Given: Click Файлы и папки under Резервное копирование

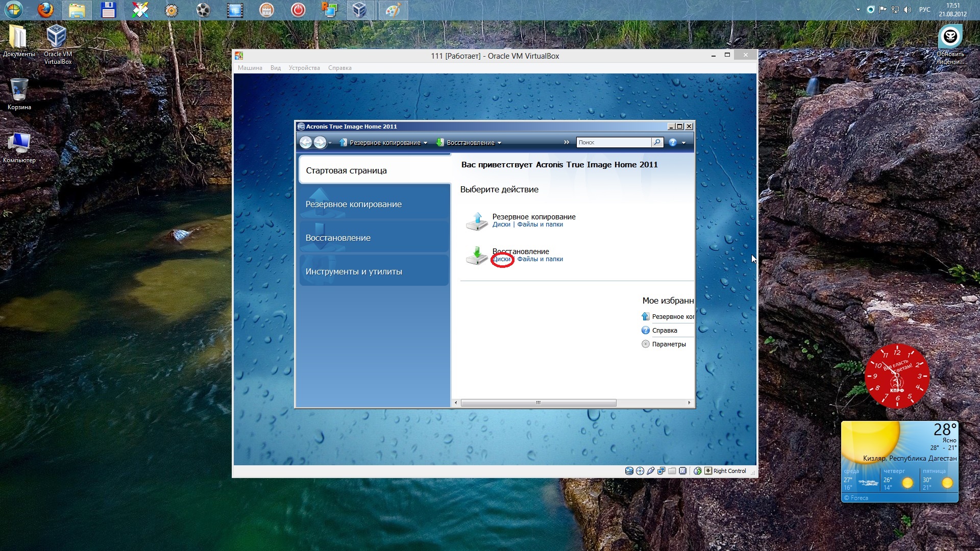Looking at the screenshot, I should (540, 224).
